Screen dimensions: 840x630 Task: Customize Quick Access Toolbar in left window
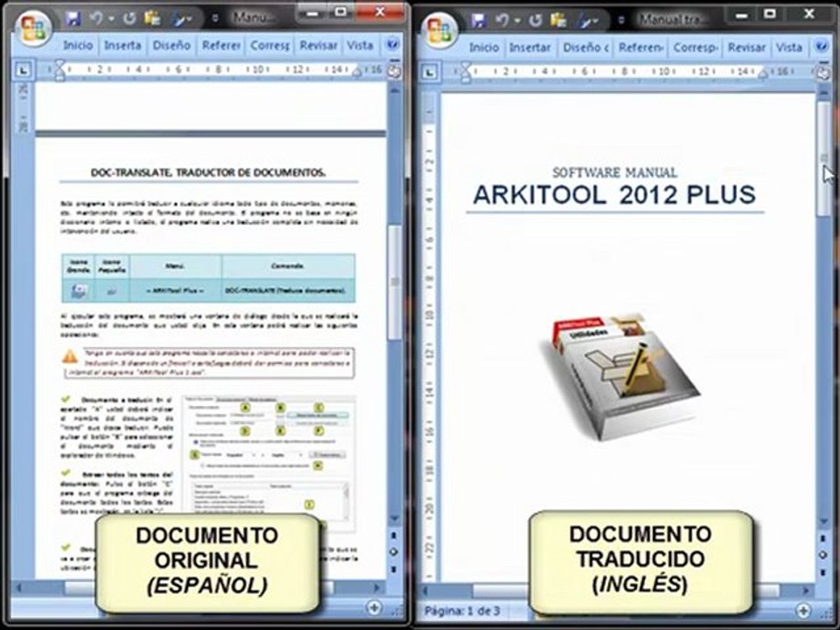215,18
